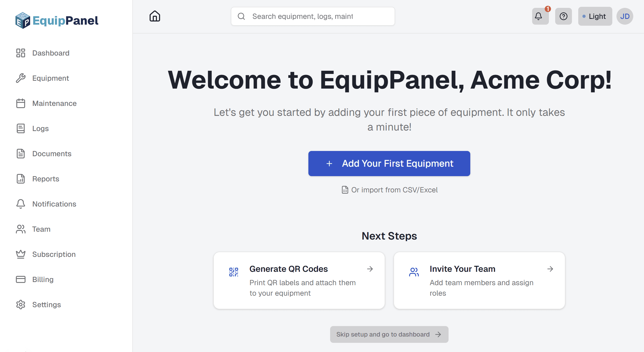Select Logs in the sidebar
644x352 pixels.
pyautogui.click(x=40, y=128)
